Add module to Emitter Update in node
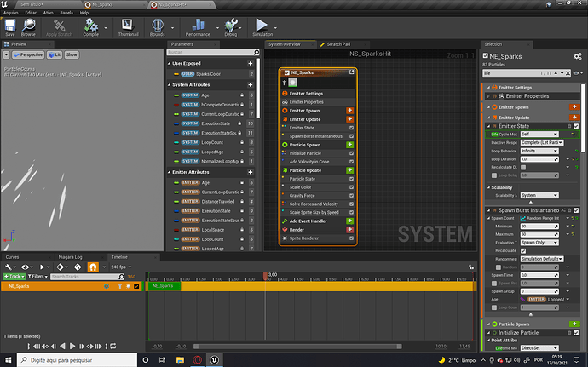Screen dimensions: 588x367 click(x=349, y=119)
